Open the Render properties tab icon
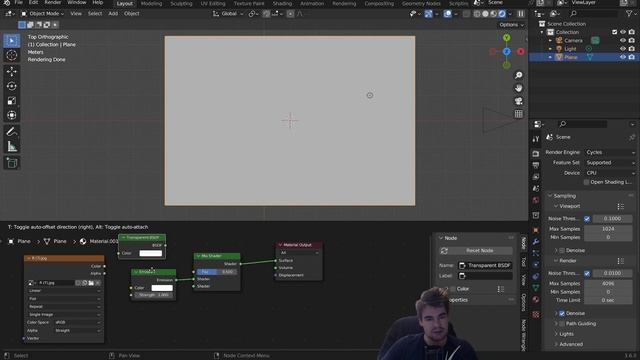 (x=536, y=153)
